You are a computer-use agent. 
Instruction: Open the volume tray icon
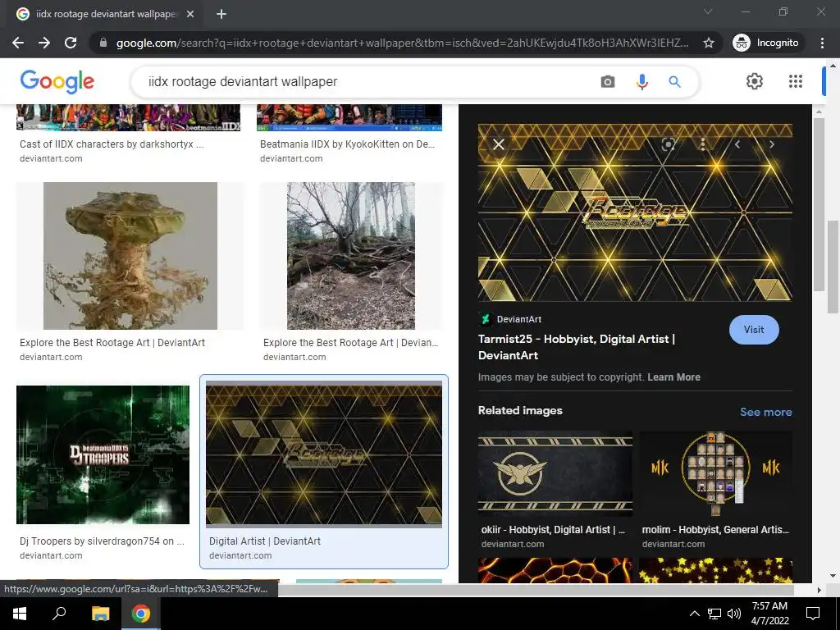[734, 614]
